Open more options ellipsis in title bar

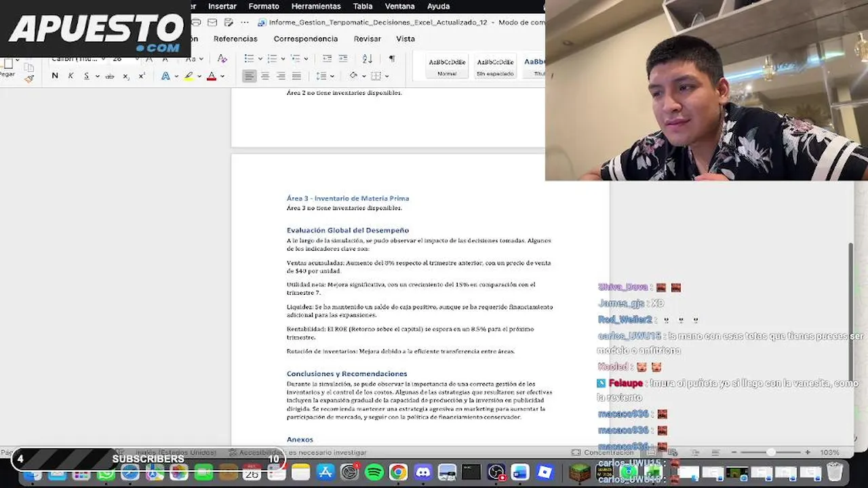pos(245,22)
